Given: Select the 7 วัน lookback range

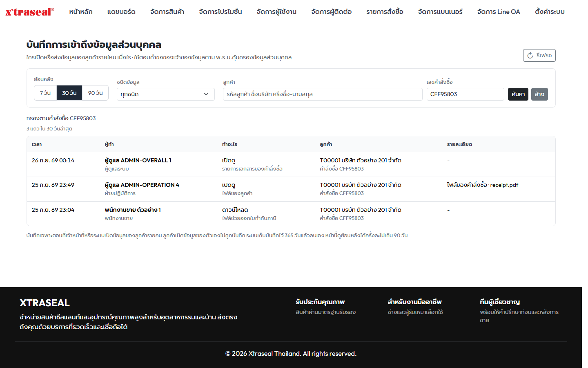Looking at the screenshot, I should tap(45, 93).
